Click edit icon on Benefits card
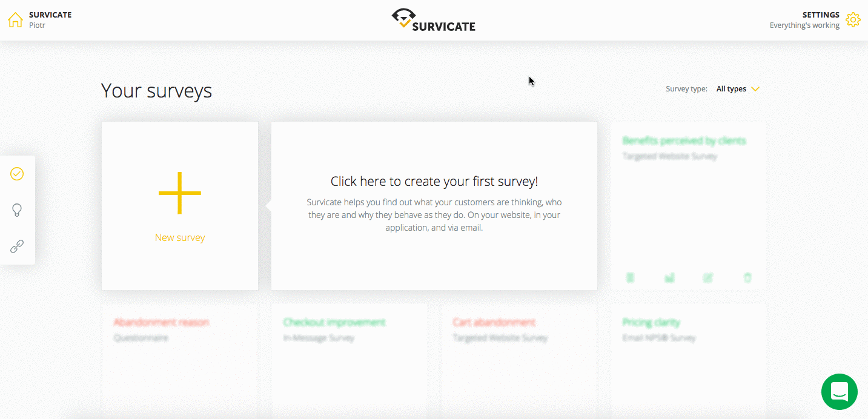Viewport: 868px width, 419px height. [708, 278]
